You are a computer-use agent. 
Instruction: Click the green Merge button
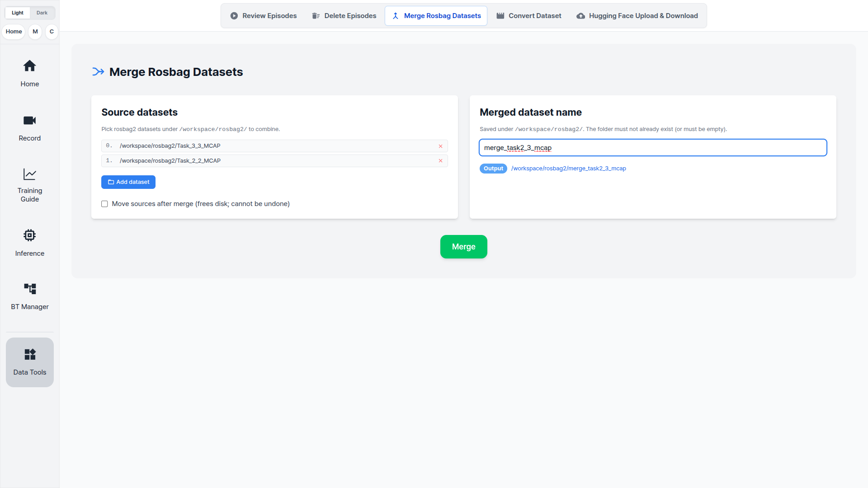pos(464,247)
